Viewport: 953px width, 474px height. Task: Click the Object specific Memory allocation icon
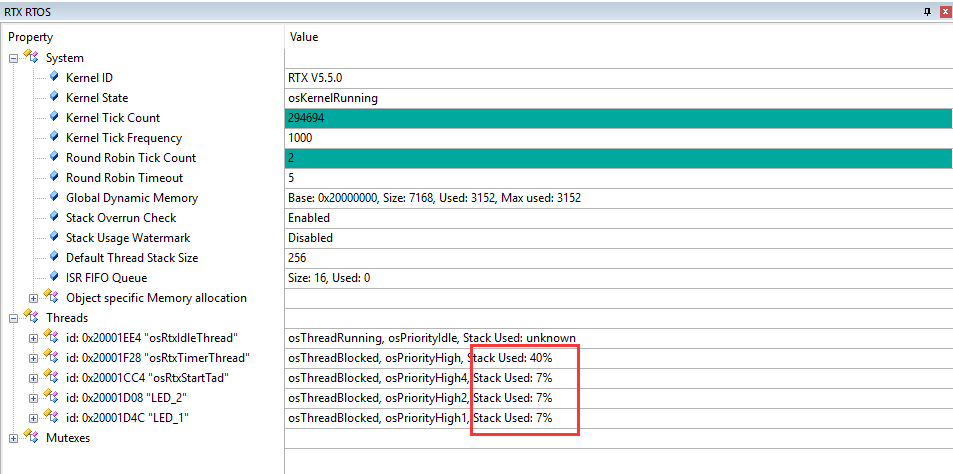coord(51,297)
